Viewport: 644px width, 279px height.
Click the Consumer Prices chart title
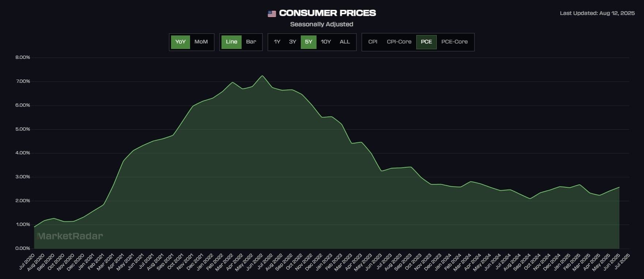click(327, 13)
